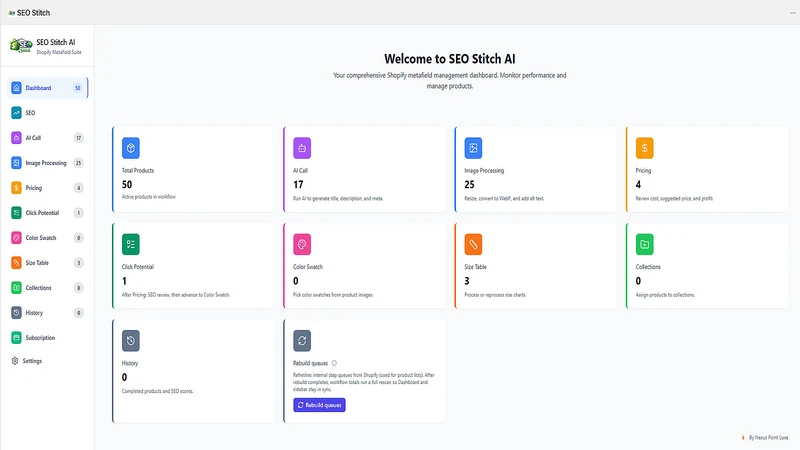Click the info icon beside Rebuild queues title
Image resolution: width=800 pixels, height=450 pixels.
pos(334,363)
